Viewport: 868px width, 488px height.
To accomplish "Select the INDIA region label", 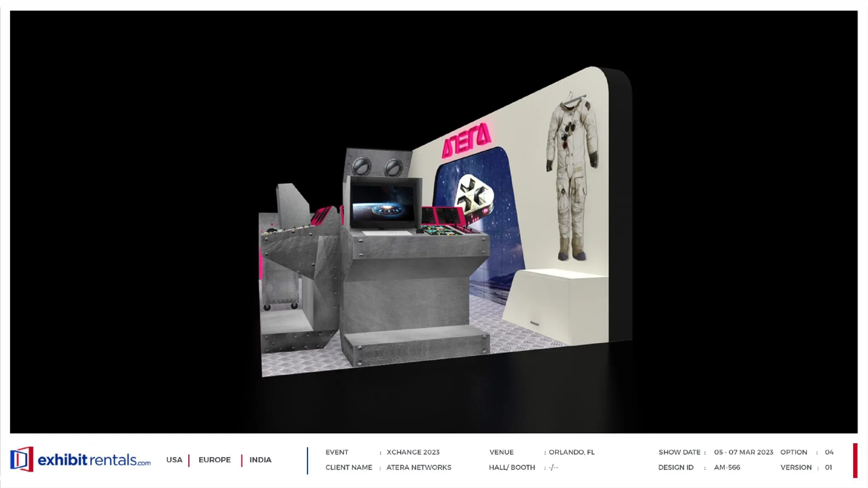I will (x=260, y=460).
